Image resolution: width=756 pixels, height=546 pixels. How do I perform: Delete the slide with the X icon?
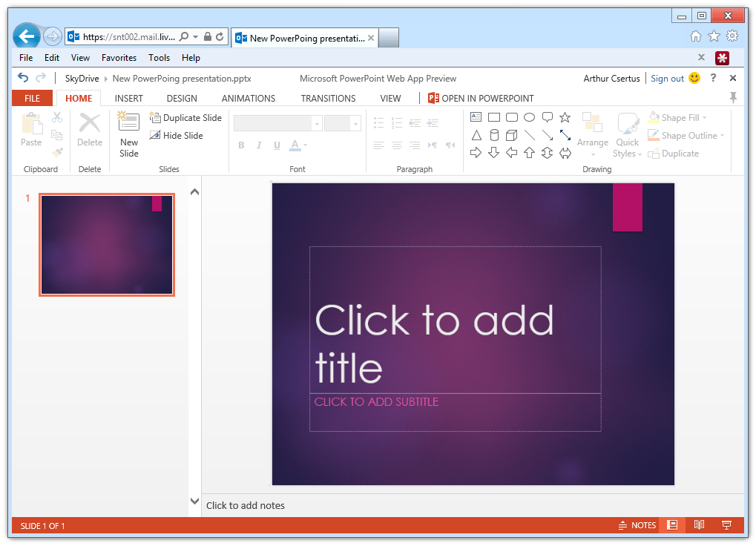90,123
